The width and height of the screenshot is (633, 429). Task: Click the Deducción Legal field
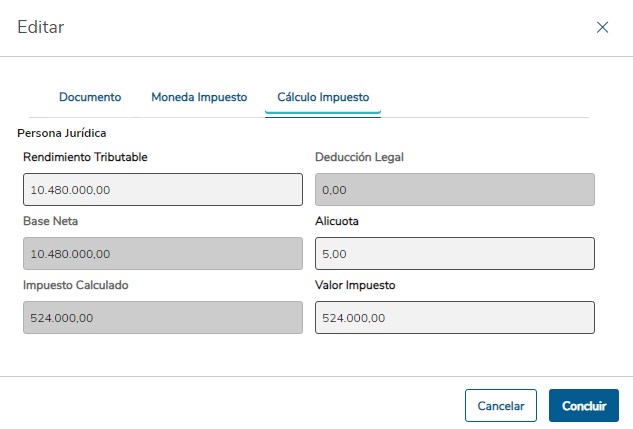[454, 189]
